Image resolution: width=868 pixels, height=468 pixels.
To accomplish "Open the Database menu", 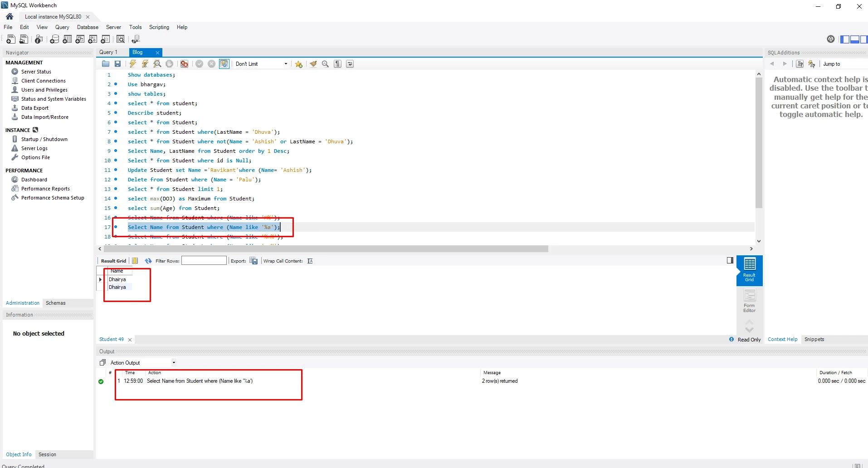I will click(x=88, y=27).
